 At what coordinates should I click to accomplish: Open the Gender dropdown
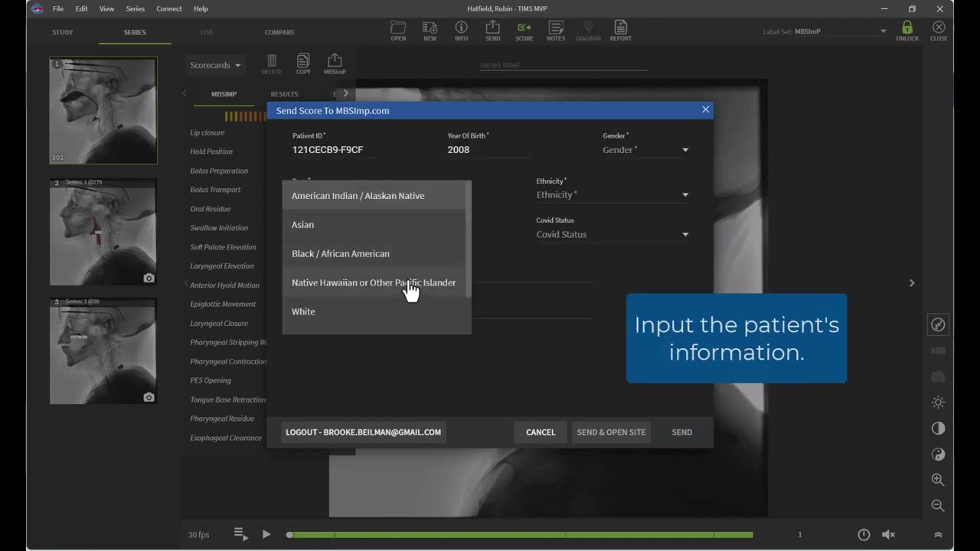pyautogui.click(x=646, y=150)
